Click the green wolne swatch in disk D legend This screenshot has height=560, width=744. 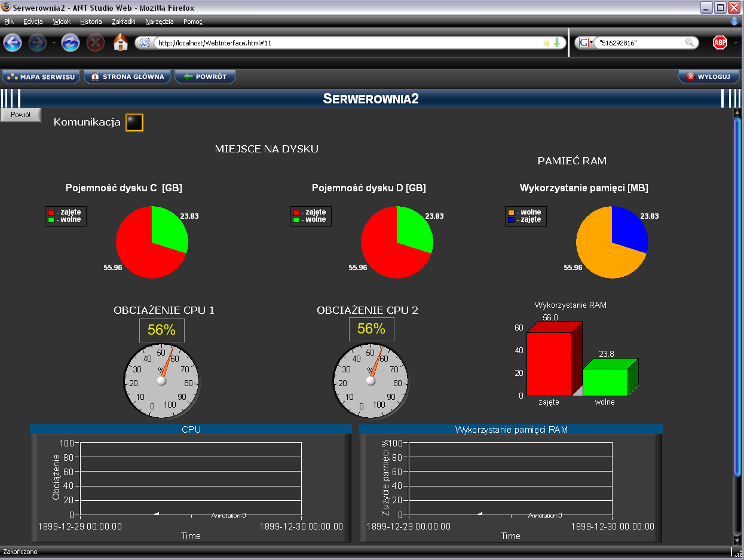(296, 220)
